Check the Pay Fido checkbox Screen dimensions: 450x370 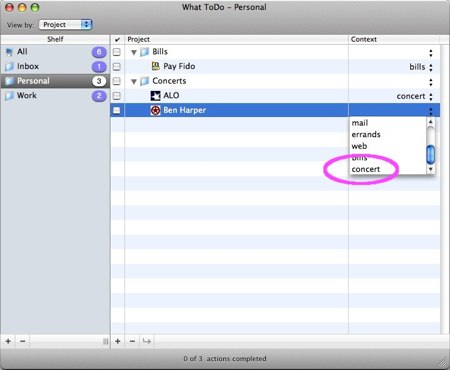tap(117, 67)
